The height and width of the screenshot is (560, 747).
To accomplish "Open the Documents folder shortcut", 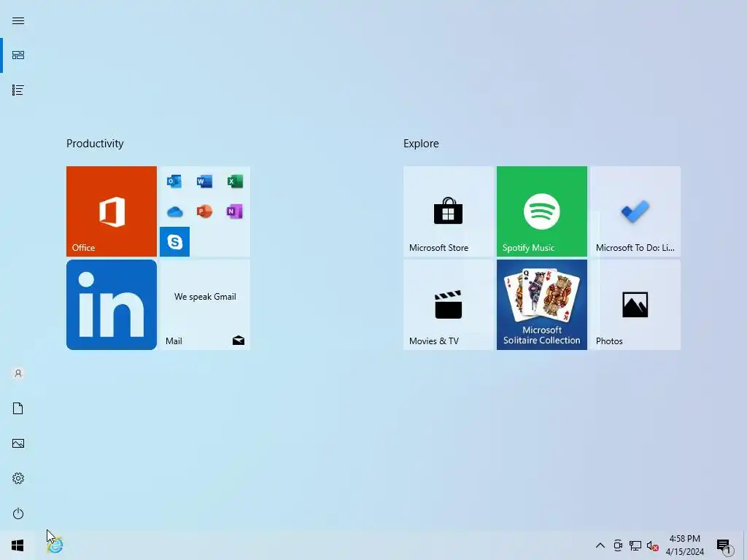I will [18, 408].
